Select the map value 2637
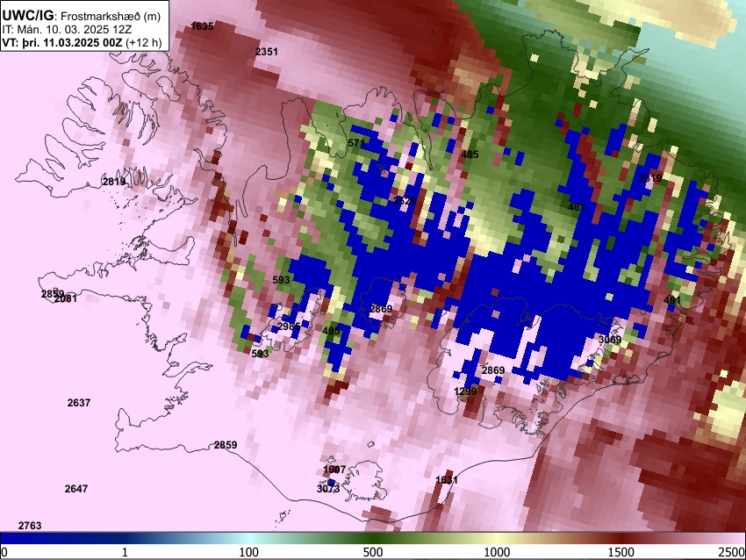The height and width of the screenshot is (560, 746). point(78,403)
